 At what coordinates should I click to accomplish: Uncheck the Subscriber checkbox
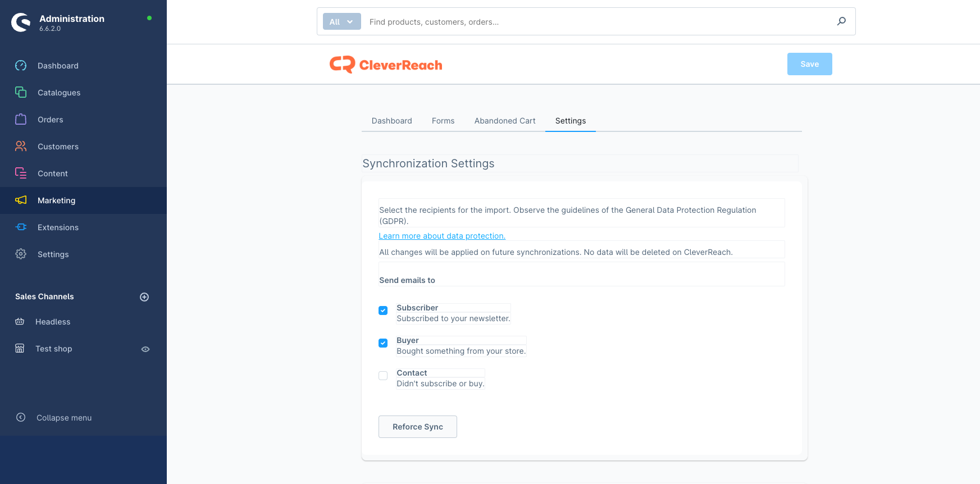pos(383,311)
